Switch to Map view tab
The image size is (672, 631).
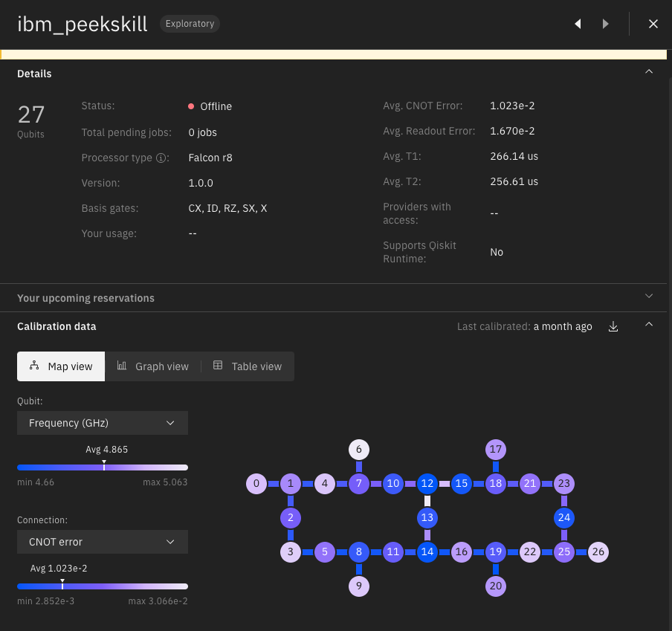click(x=61, y=366)
